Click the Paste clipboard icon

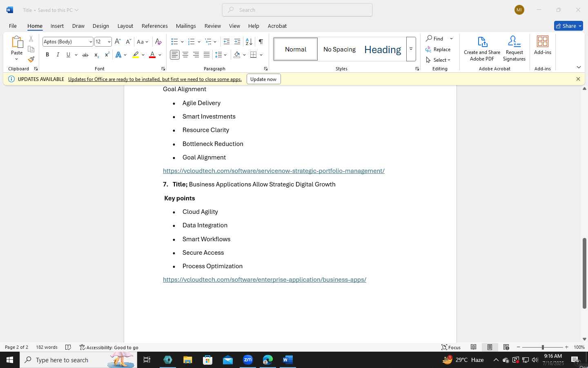tap(17, 42)
